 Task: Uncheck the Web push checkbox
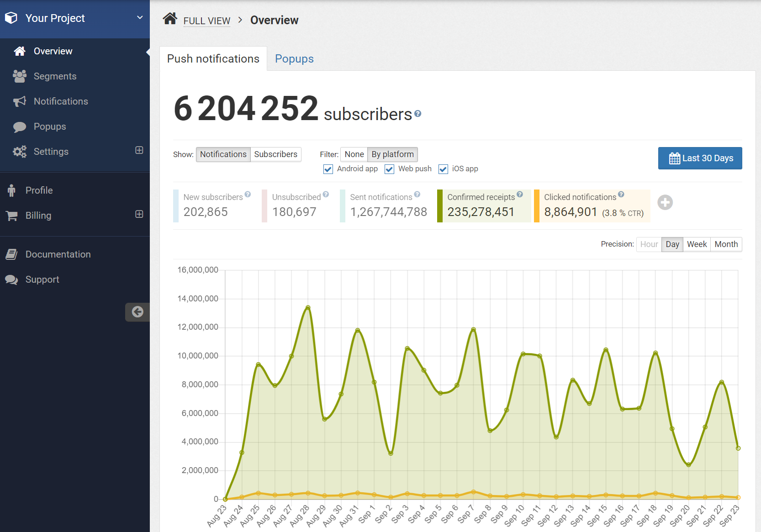coord(389,169)
